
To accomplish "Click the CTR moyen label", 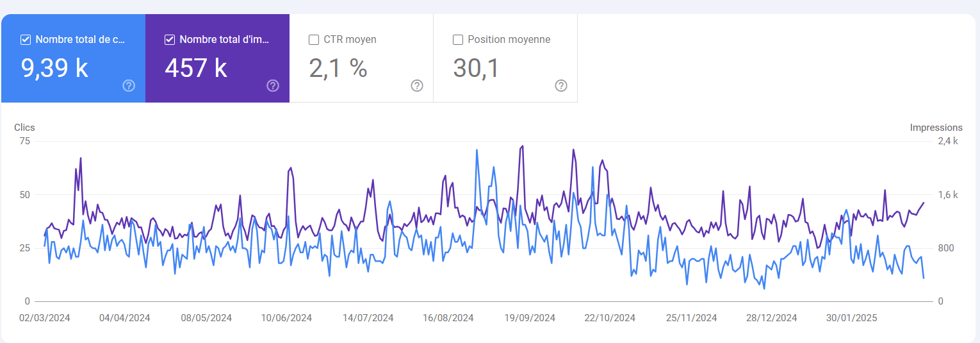I will [x=350, y=40].
